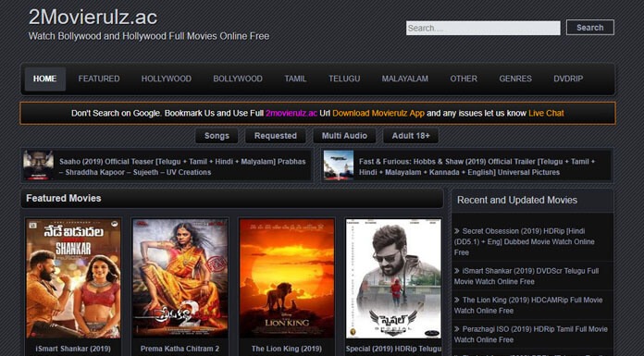Open the DVDRIP menu item
The width and height of the screenshot is (644, 356).
pos(568,79)
